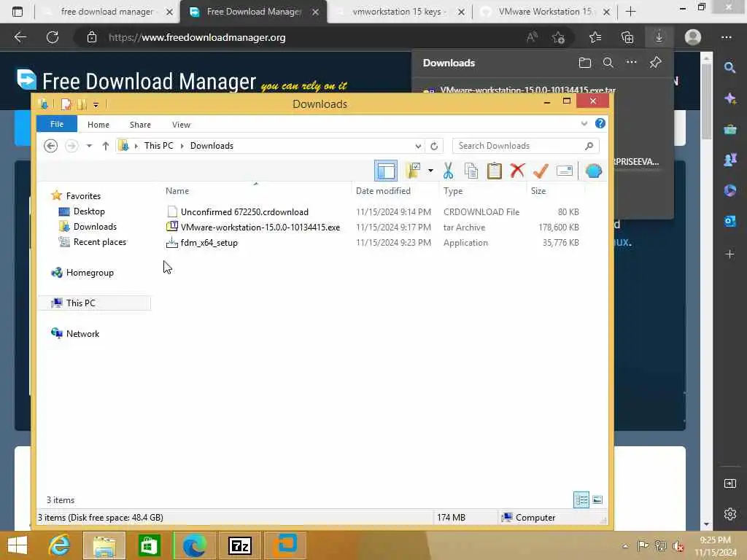Click the Edge back arrow
Image resolution: width=747 pixels, height=560 pixels.
[x=20, y=37]
